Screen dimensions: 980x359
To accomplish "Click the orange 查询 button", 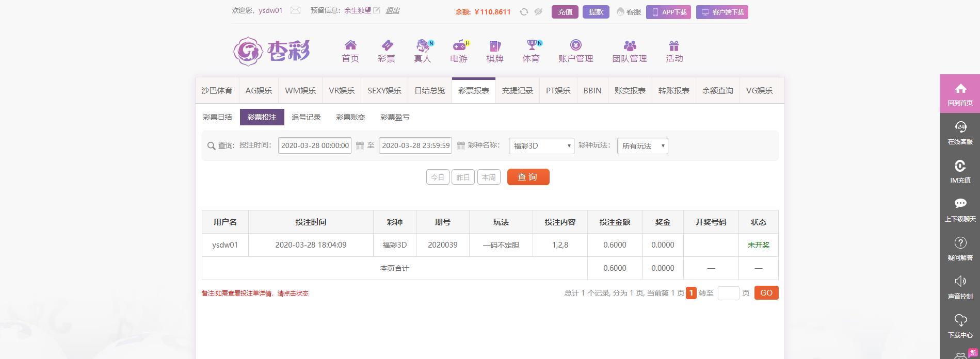I will (528, 177).
